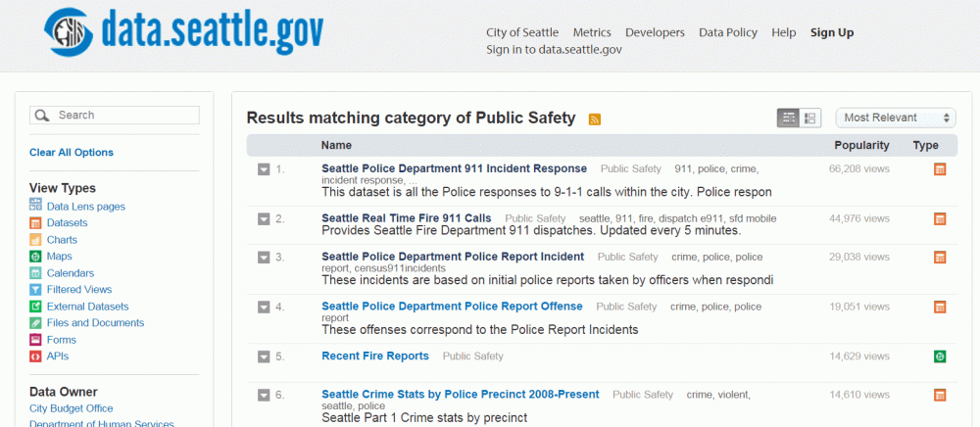
Task: Click the Maps view type icon
Action: coord(36,256)
